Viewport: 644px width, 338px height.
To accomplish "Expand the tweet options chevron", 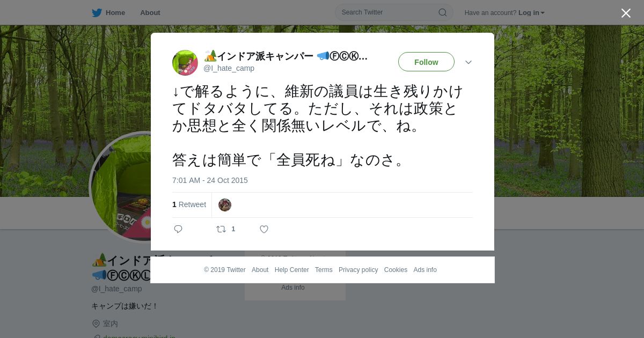I will 469,62.
